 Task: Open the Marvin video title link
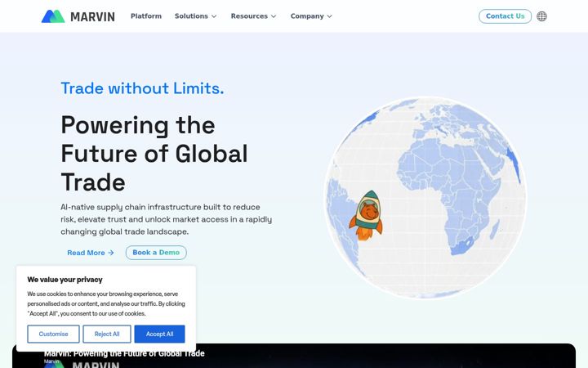124,353
